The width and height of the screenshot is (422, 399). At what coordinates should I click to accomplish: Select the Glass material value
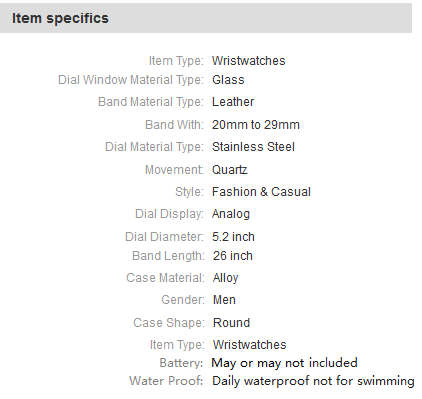point(228,80)
